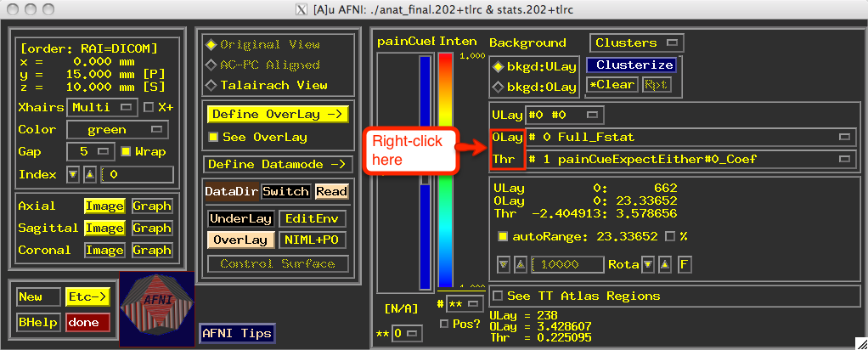
Task: Increase overlay range value with up arrow
Action: [520, 264]
